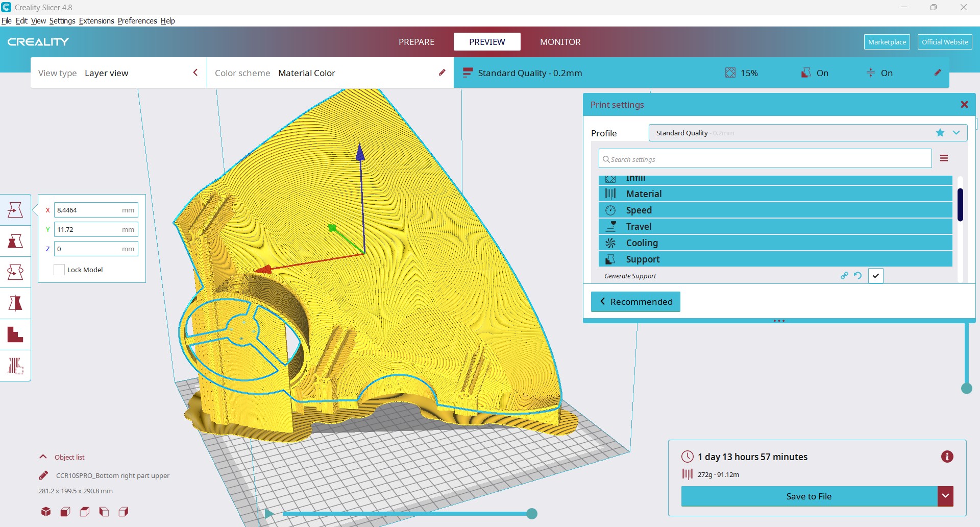Open the File menu
This screenshot has height=527, width=980.
click(x=7, y=21)
